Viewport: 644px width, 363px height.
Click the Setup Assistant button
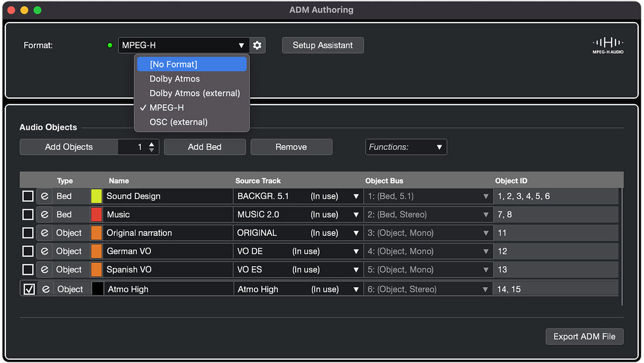point(323,45)
